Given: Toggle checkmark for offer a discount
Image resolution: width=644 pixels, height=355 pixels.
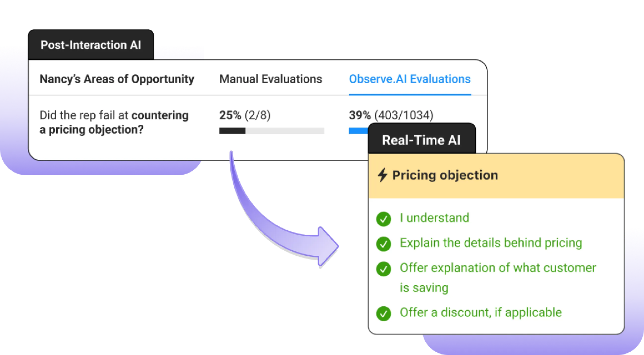Looking at the screenshot, I should (x=383, y=313).
